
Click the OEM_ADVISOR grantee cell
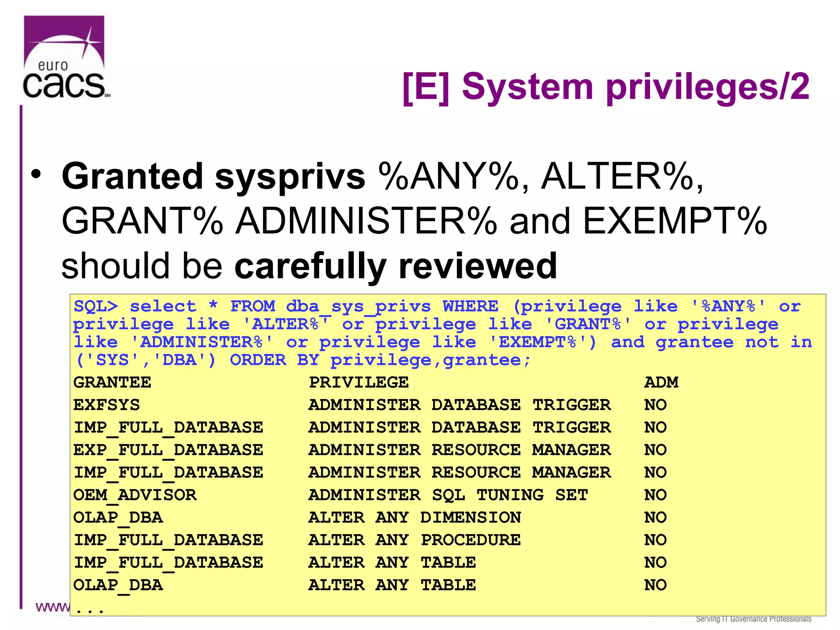pos(135,495)
